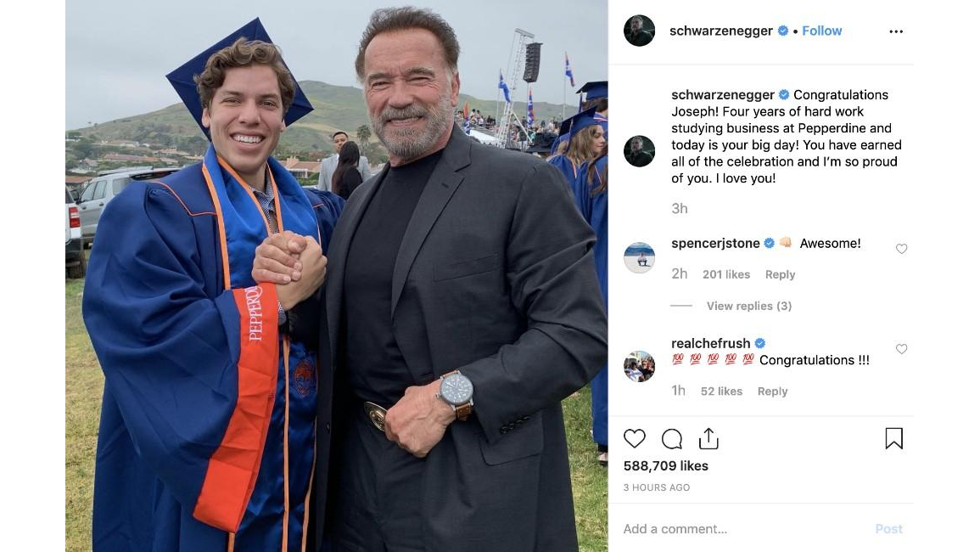The image size is (980, 552).
Task: Show 201 likes on spencerjstone's comment
Action: (x=725, y=274)
